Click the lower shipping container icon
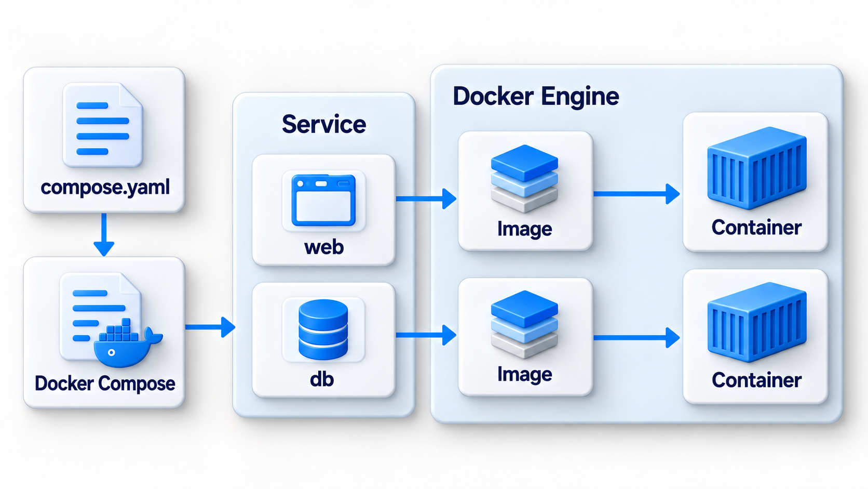 point(756,322)
